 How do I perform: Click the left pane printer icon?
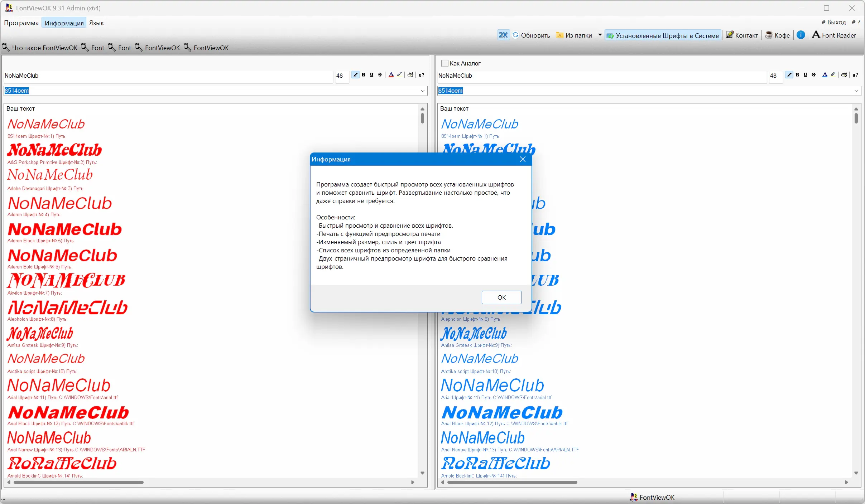(x=410, y=75)
